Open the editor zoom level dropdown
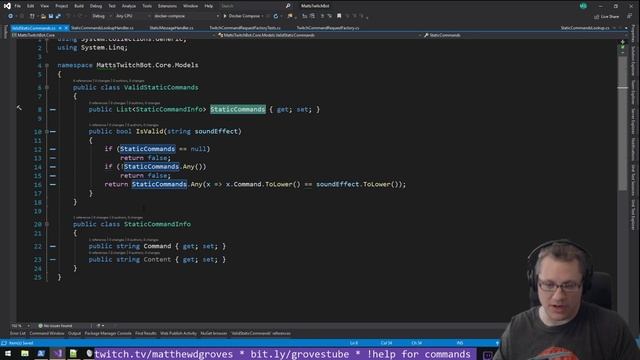The height and width of the screenshot is (360, 640). click(21, 326)
